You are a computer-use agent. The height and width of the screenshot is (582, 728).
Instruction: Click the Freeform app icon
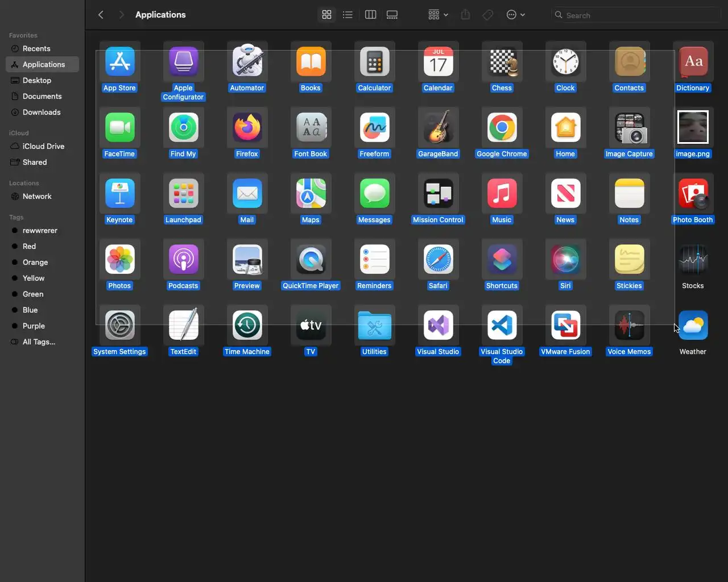pos(374,127)
